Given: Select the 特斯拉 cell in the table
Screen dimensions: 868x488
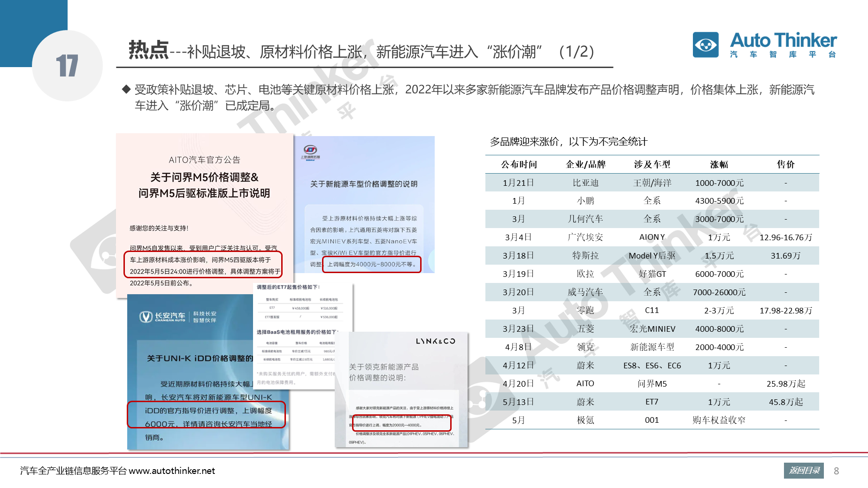Looking at the screenshot, I should (x=585, y=256).
